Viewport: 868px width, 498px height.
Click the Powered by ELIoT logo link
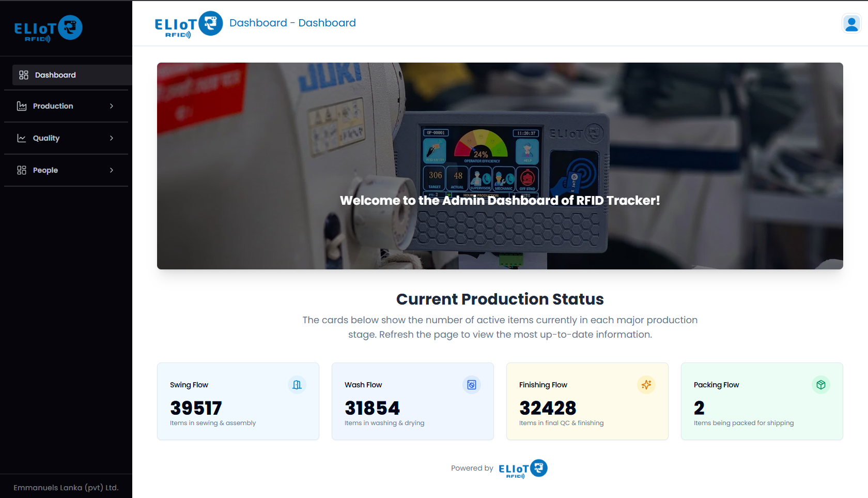pyautogui.click(x=522, y=468)
